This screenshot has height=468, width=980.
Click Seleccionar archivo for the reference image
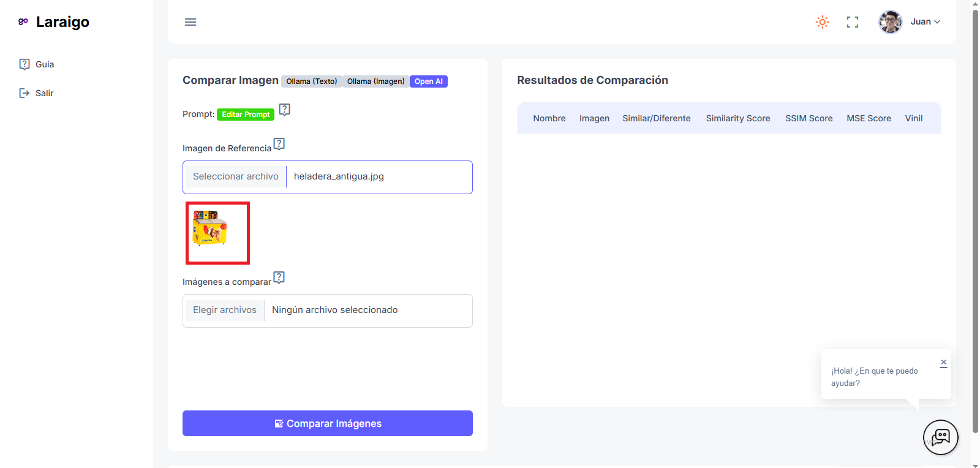235,176
